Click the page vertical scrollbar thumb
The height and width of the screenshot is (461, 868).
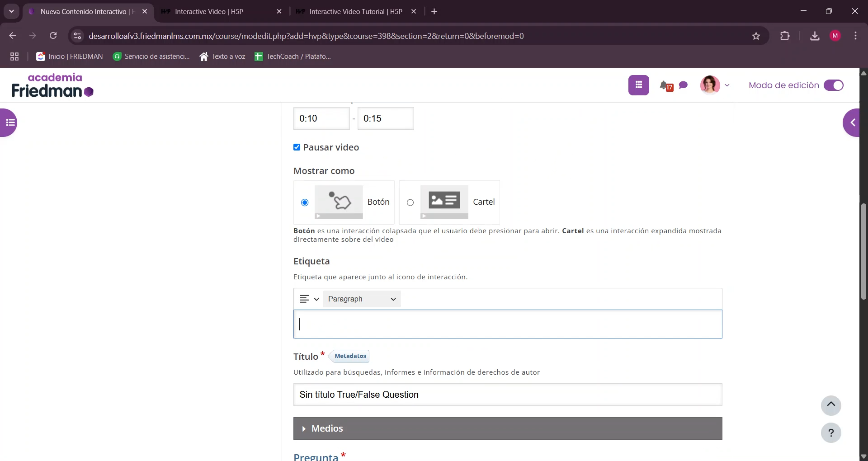[x=863, y=251]
